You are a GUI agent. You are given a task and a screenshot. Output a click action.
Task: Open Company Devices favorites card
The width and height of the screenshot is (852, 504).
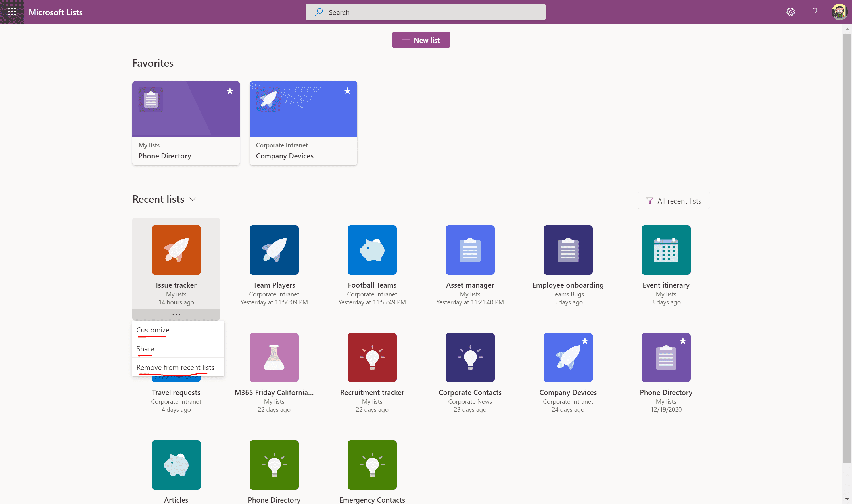click(x=303, y=123)
